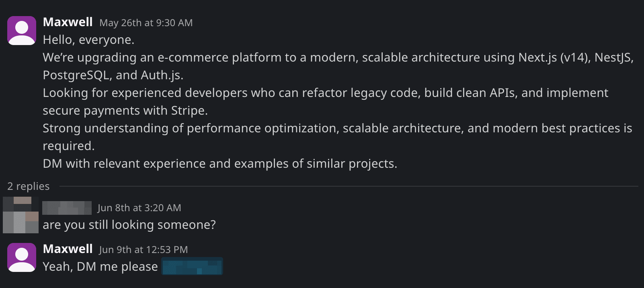Open the timestamp Jun 9th at 12:53 PM
Screen dimensions: 644x288
[x=144, y=250]
